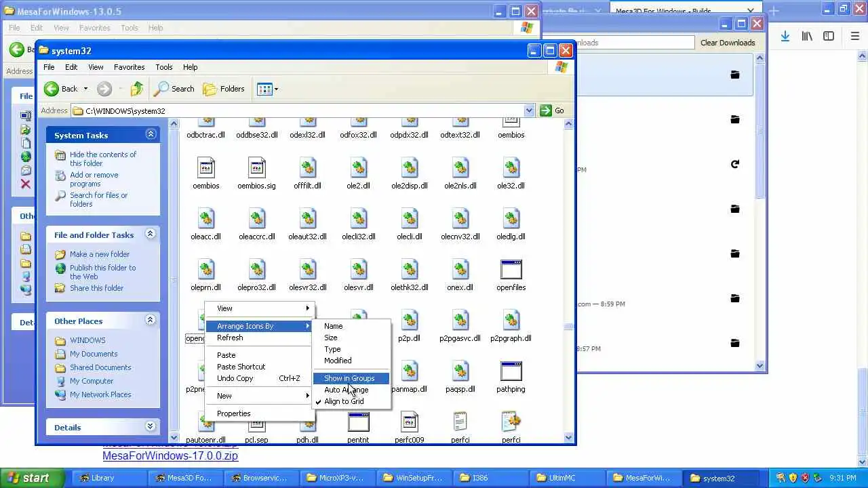Select the onex.dll file icon
The height and width of the screenshot is (488, 868).
tap(460, 269)
